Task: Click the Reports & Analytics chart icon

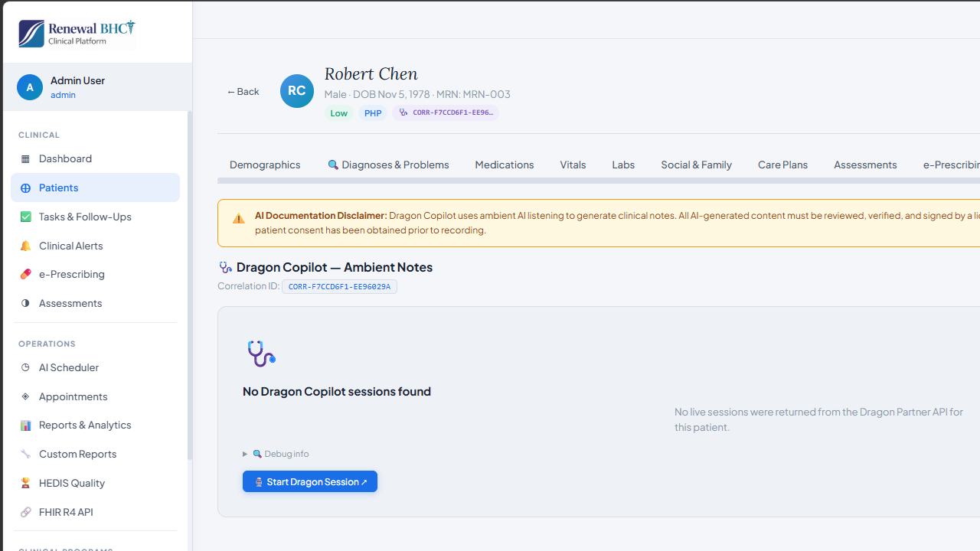Action: (25, 425)
